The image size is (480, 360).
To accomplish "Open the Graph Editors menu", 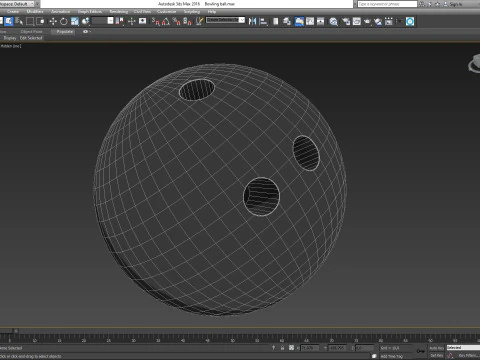I will click(x=90, y=12).
